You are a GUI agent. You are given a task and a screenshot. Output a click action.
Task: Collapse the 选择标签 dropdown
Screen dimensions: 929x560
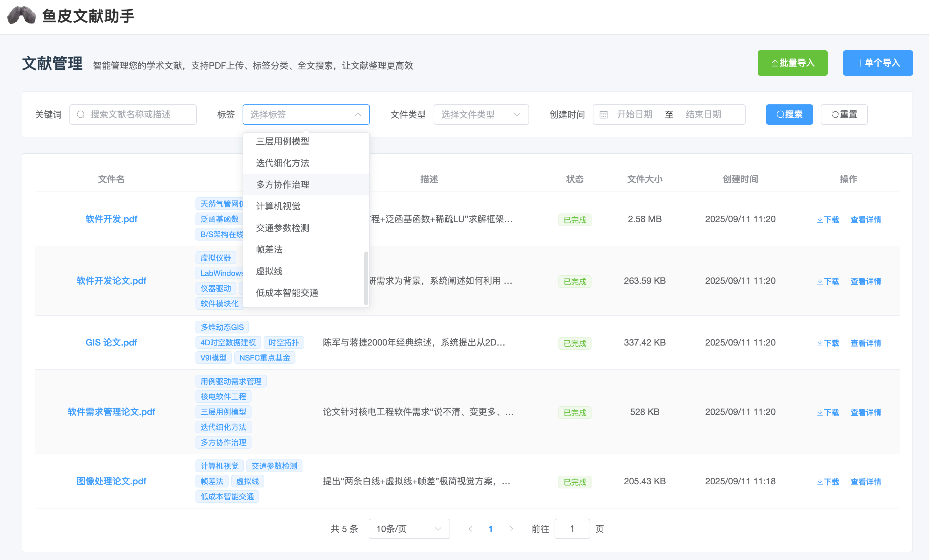coord(358,115)
